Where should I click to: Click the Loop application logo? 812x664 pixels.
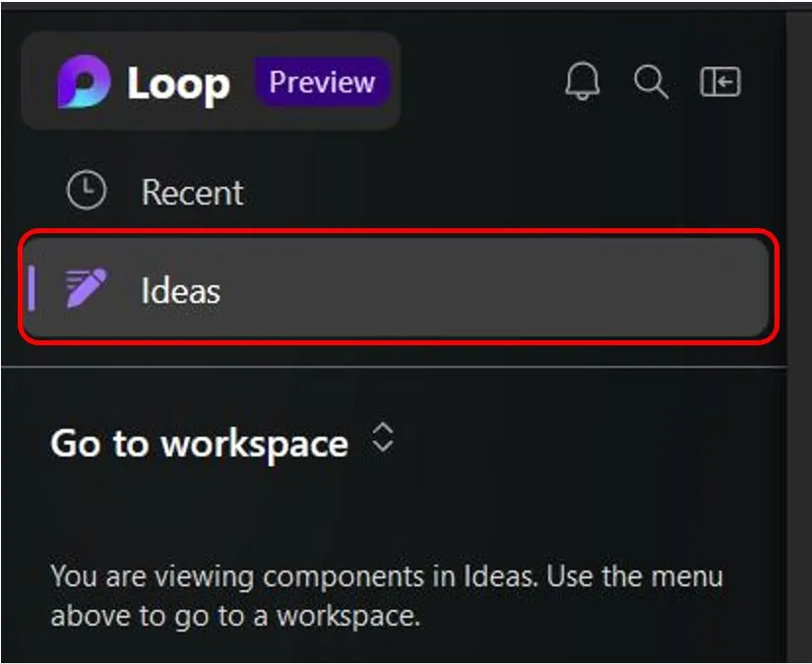click(x=83, y=84)
